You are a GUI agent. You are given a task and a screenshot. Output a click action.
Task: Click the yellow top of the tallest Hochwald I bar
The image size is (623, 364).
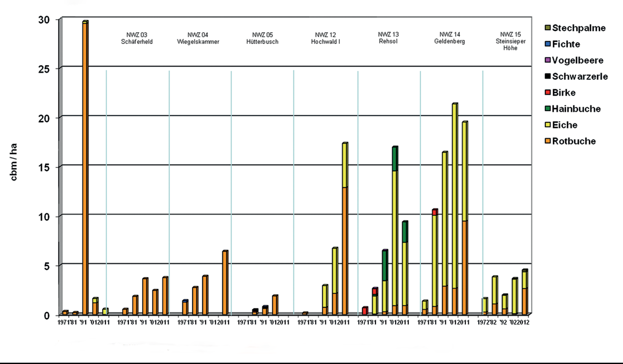(345, 166)
